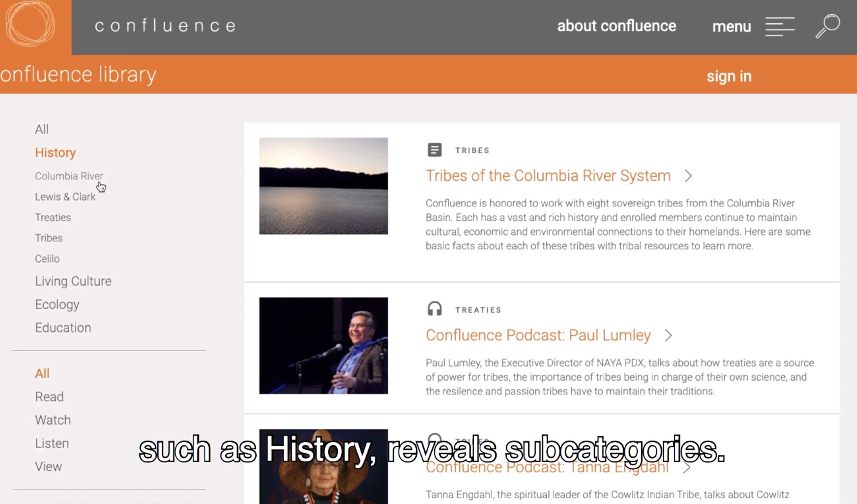Screen dimensions: 857x504
Task: Open the about confluence page
Action: (617, 26)
